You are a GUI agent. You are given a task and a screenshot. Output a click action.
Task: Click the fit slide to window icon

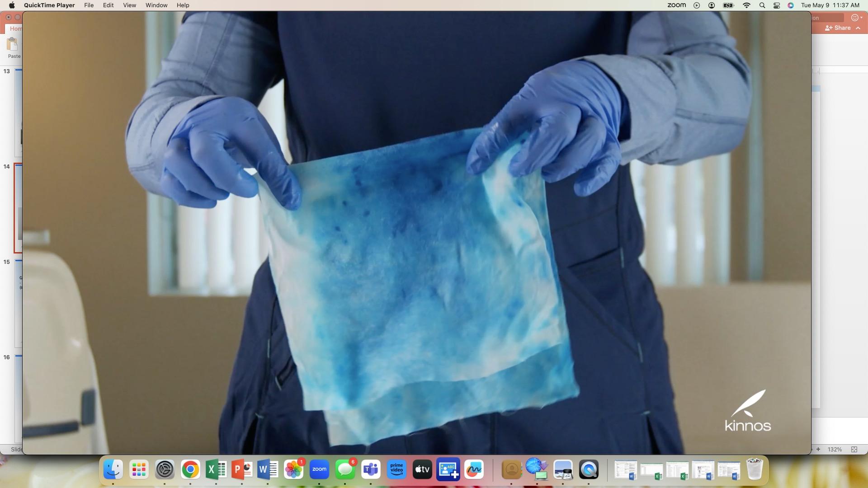click(854, 450)
